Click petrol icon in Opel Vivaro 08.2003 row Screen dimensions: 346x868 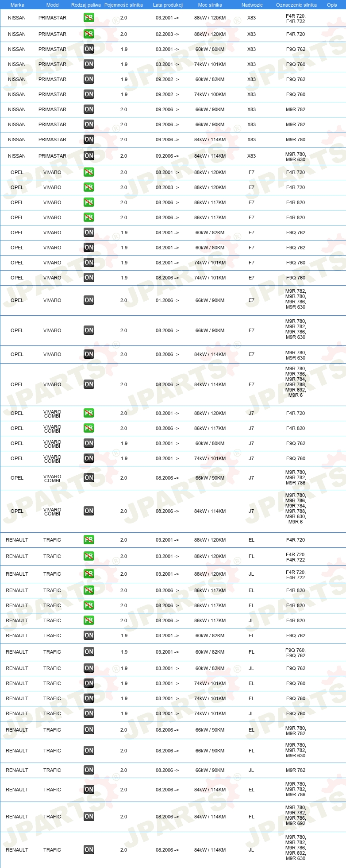point(89,187)
